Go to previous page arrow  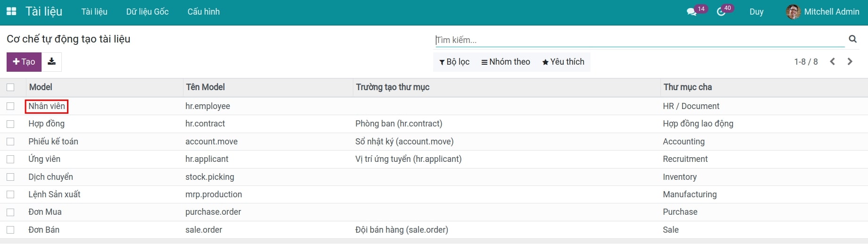point(833,62)
